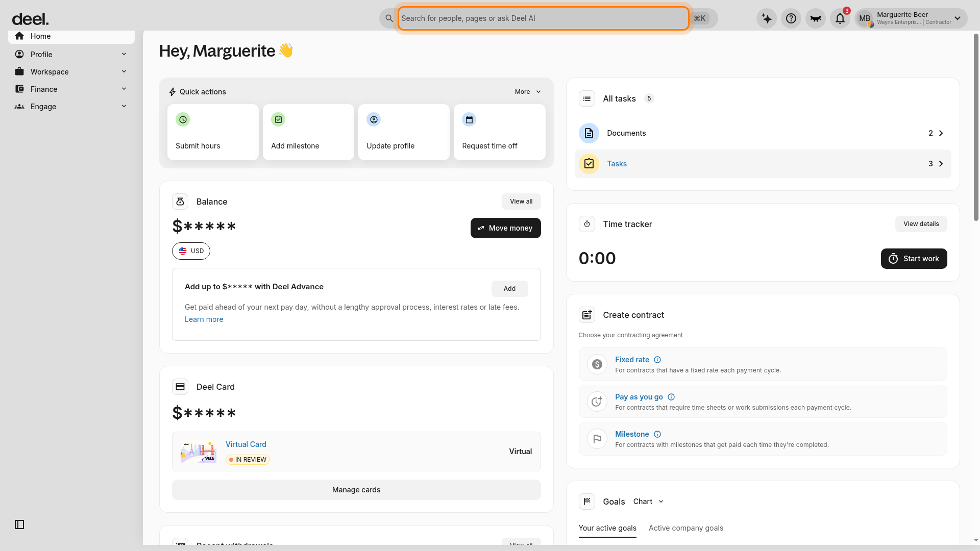Switch to Your active goals tab
980x551 pixels.
click(607, 528)
